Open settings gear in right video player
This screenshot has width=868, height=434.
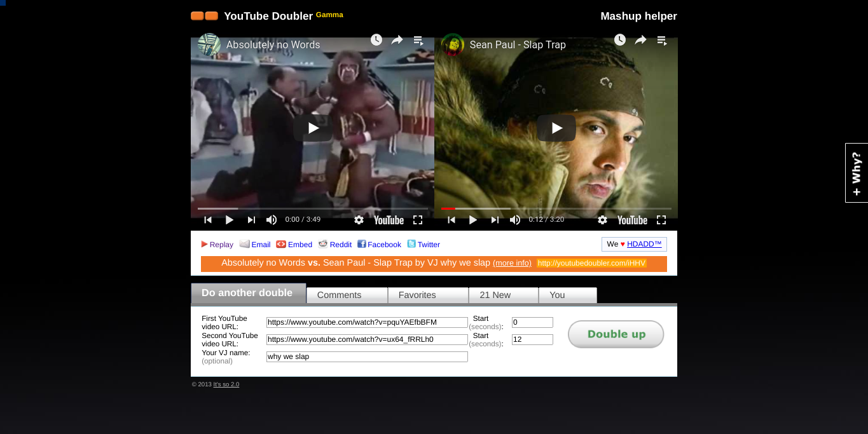pos(602,220)
